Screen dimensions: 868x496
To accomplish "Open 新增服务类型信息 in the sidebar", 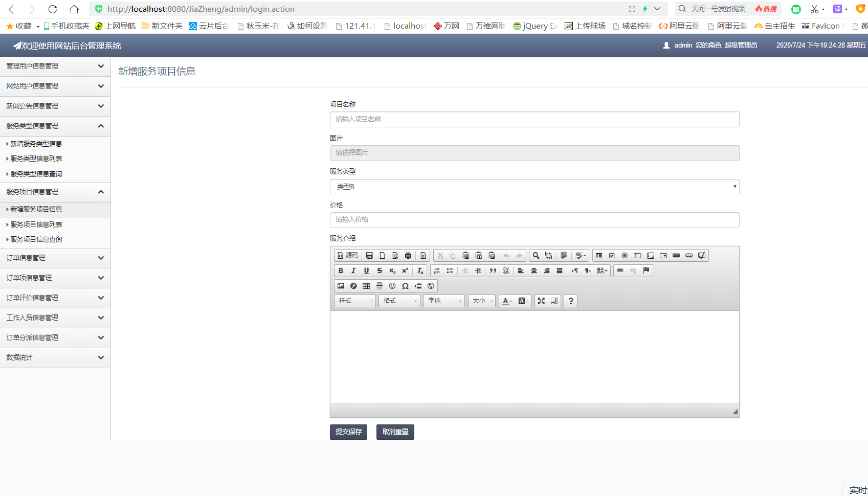I will pyautogui.click(x=35, y=144).
